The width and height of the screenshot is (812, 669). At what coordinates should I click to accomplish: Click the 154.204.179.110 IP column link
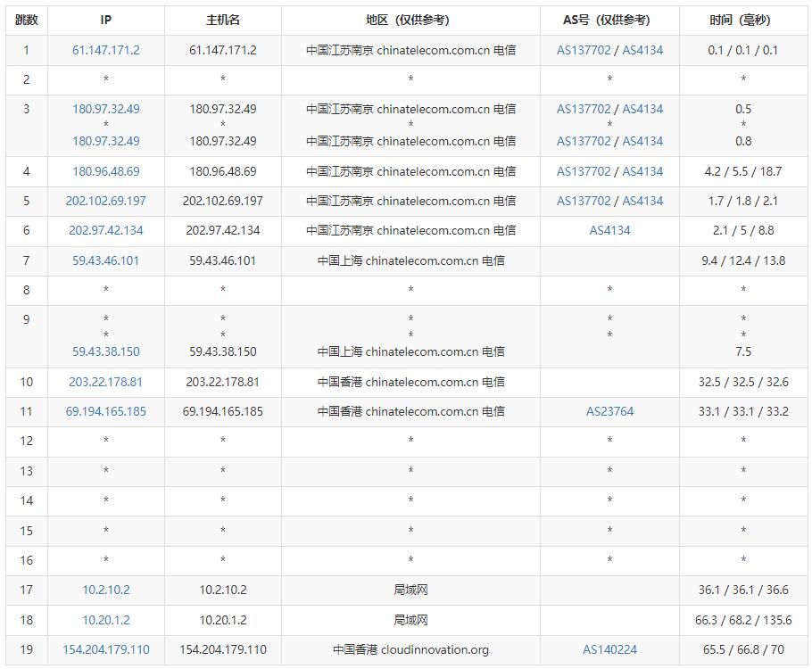point(105,649)
